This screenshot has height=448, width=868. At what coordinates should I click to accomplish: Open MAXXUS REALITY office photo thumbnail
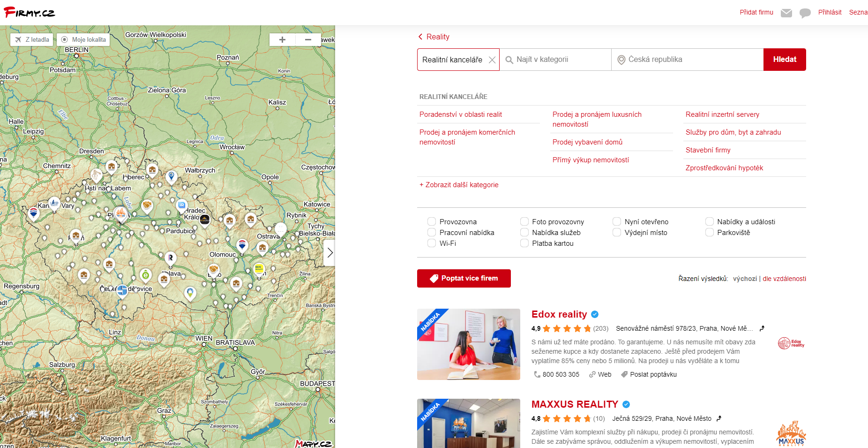tap(469, 424)
